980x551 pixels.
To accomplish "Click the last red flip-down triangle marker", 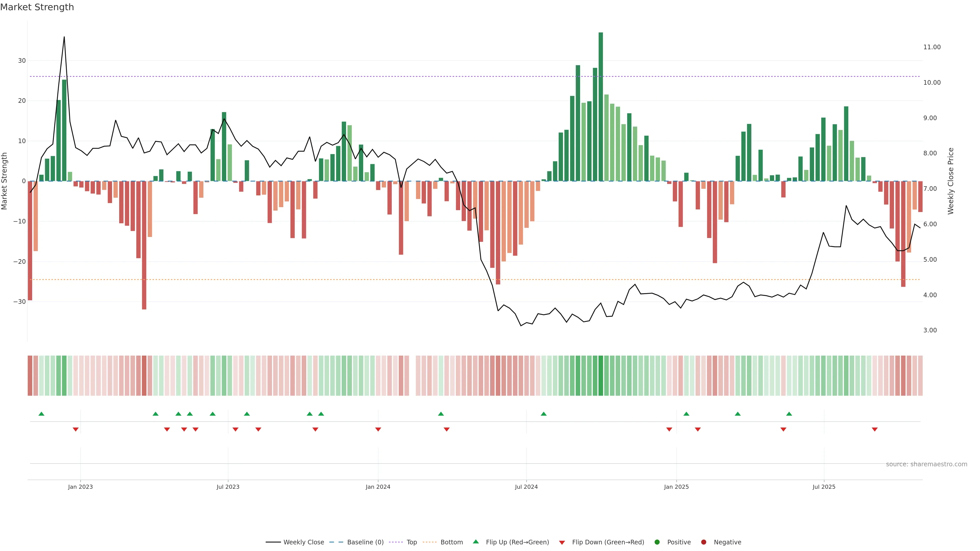I will click(875, 429).
